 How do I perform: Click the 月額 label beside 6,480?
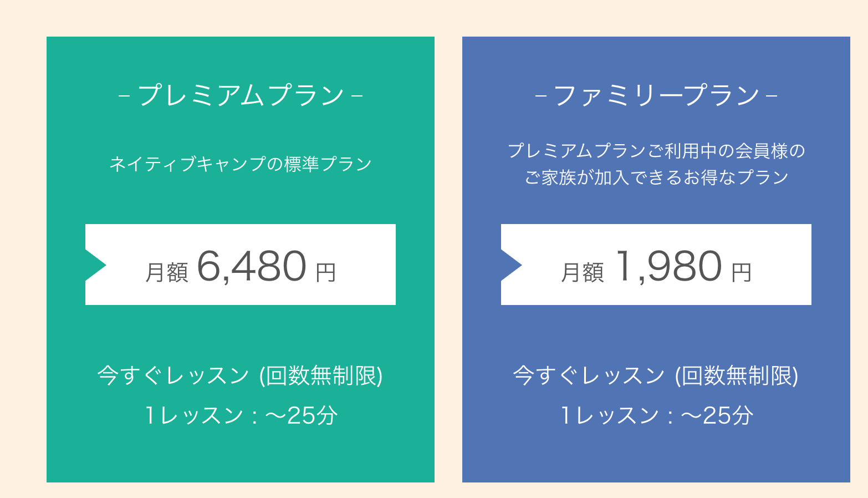166,272
